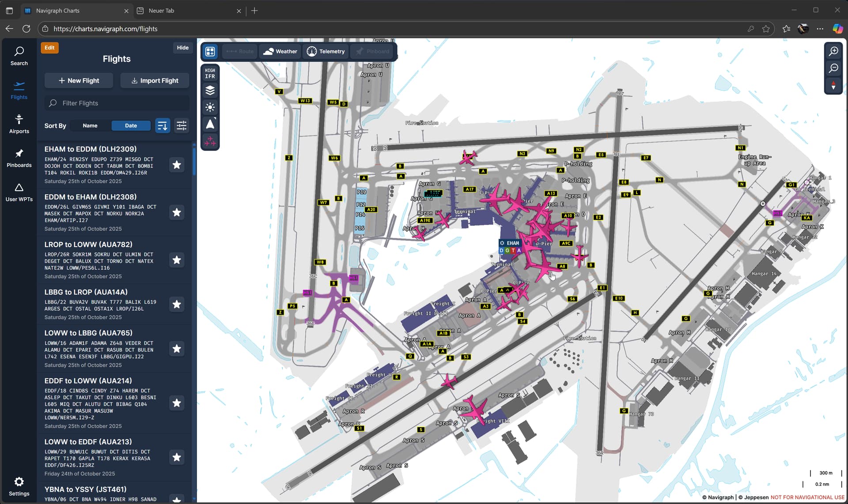Reset map north compass icon
The width and height of the screenshot is (848, 504).
(833, 85)
